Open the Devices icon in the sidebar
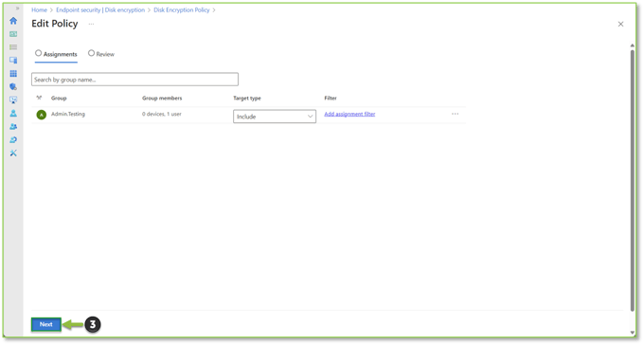 click(13, 61)
